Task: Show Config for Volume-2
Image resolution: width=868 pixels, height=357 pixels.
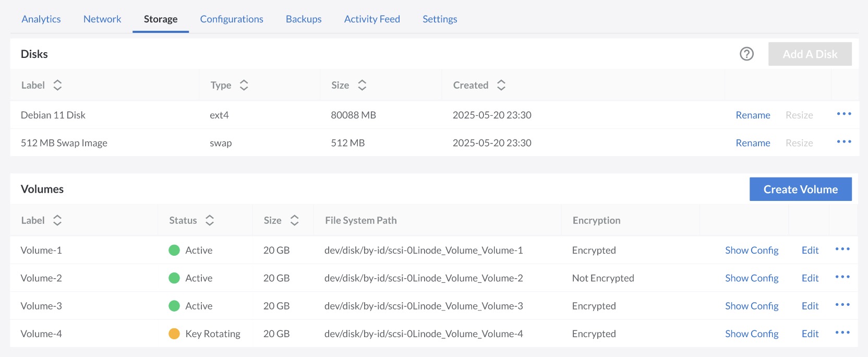Action: coord(751,278)
